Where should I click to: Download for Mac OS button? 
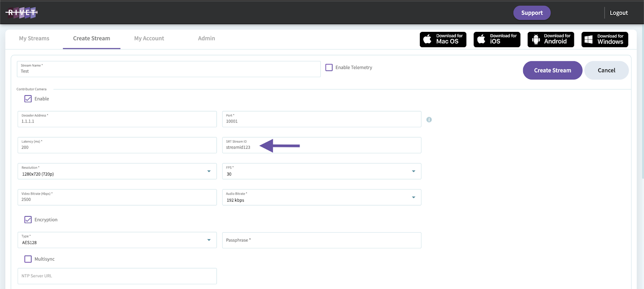pyautogui.click(x=443, y=40)
